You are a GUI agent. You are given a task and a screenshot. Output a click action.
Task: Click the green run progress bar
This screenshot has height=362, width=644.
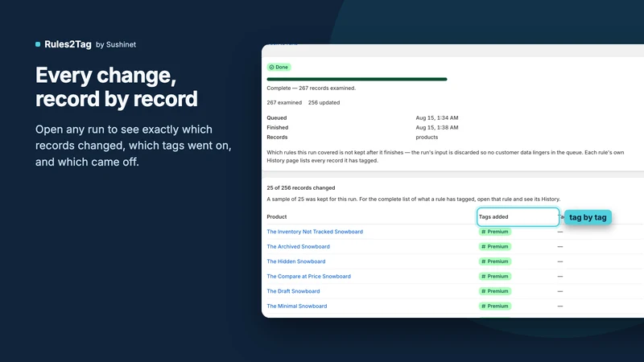click(x=357, y=79)
